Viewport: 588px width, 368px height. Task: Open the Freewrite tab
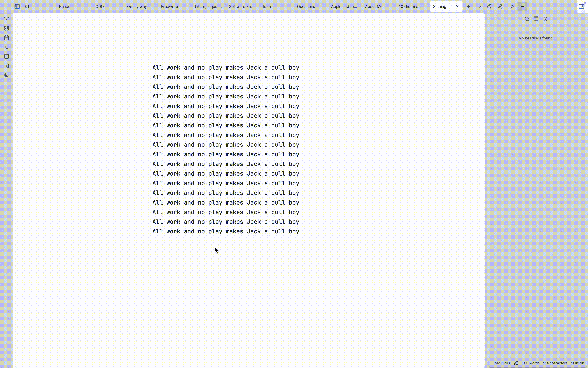pos(169,7)
